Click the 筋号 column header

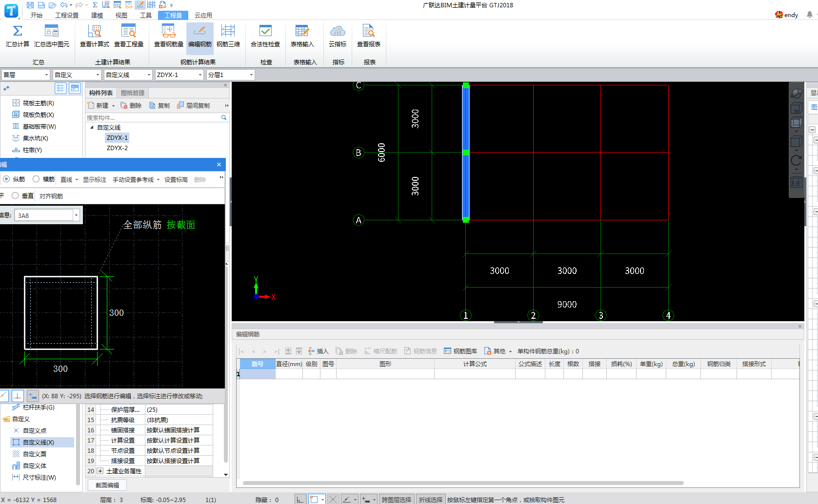258,364
